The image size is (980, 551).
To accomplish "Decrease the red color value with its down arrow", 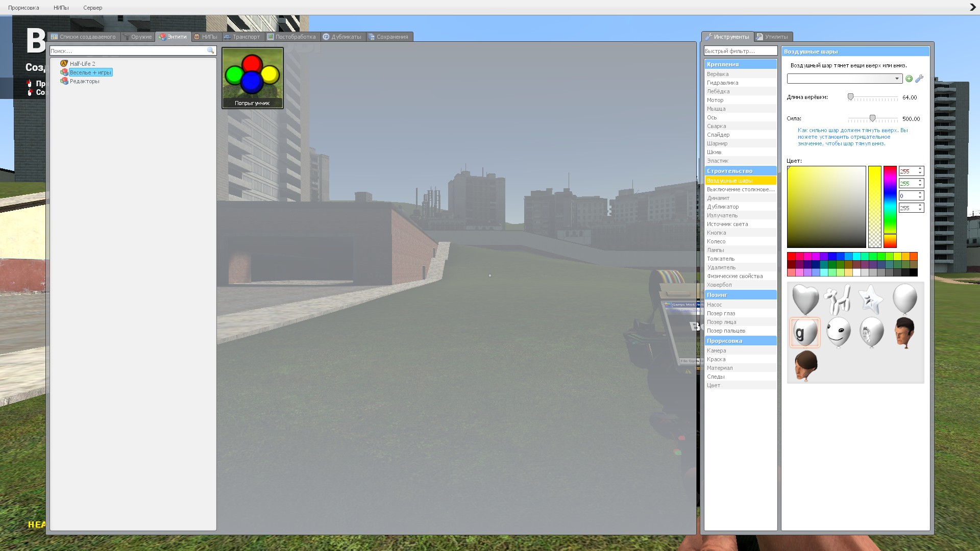I will (920, 173).
